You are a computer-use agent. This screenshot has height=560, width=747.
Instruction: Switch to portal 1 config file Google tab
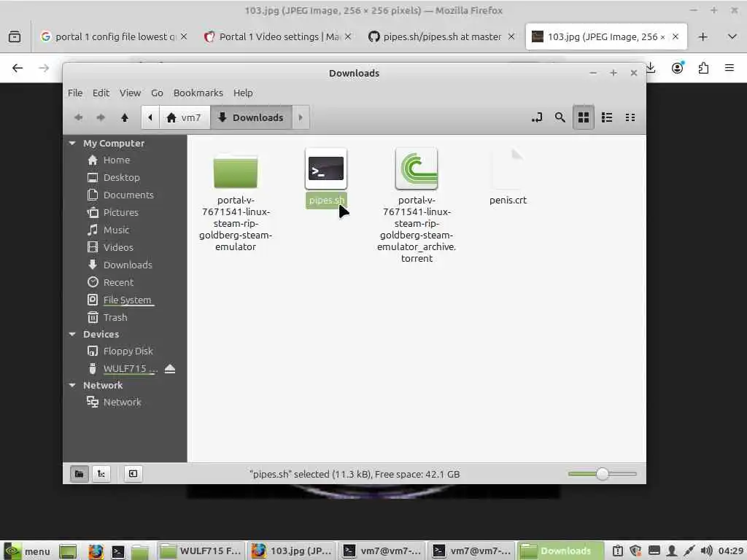(114, 36)
